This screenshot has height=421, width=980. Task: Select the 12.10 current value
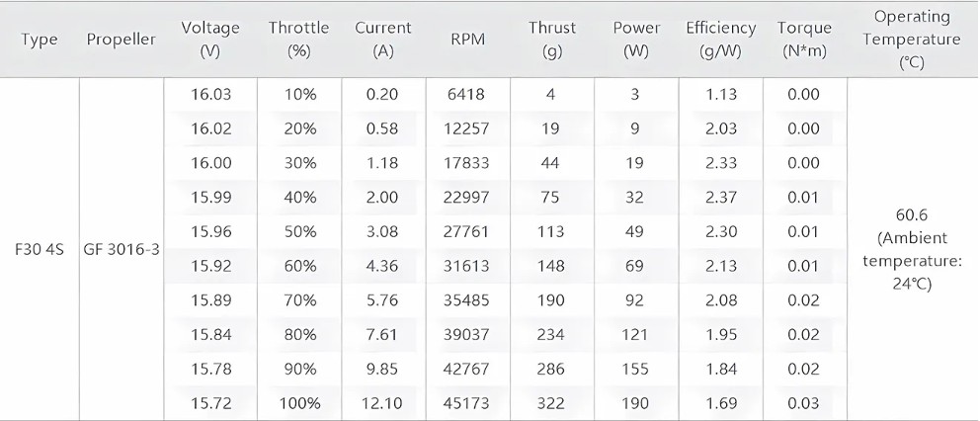click(383, 403)
